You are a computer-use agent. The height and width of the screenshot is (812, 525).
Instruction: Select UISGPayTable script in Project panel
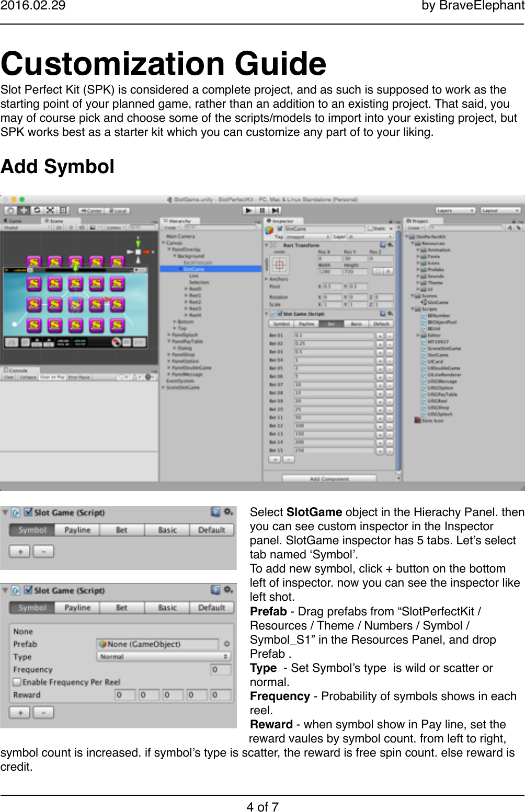pyautogui.click(x=442, y=394)
